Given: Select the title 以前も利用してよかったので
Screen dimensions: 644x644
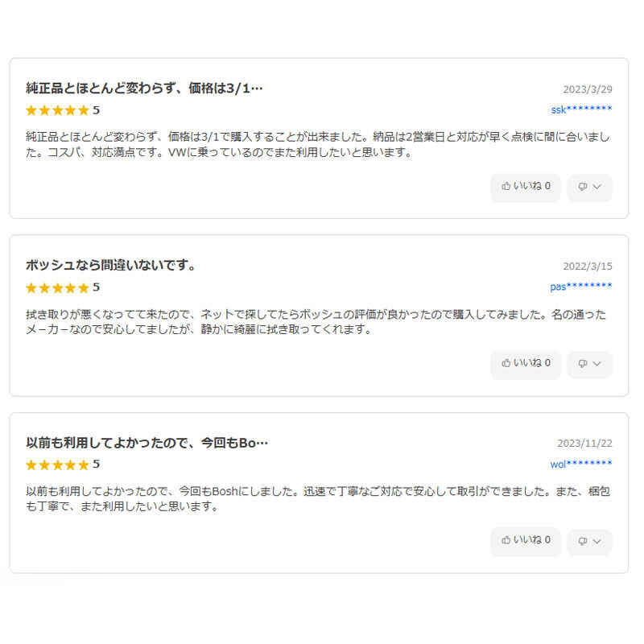Looking at the screenshot, I should [147, 442].
